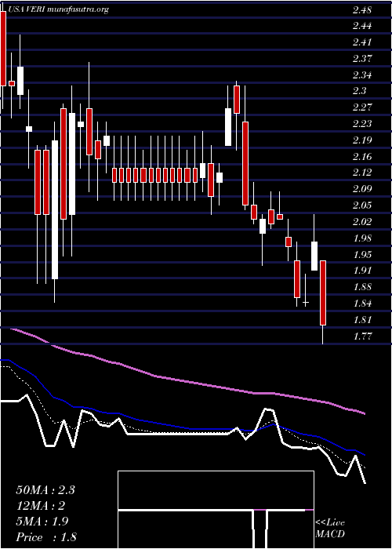
Task: Click the 2.16 price axis label
Action: click(x=362, y=156)
